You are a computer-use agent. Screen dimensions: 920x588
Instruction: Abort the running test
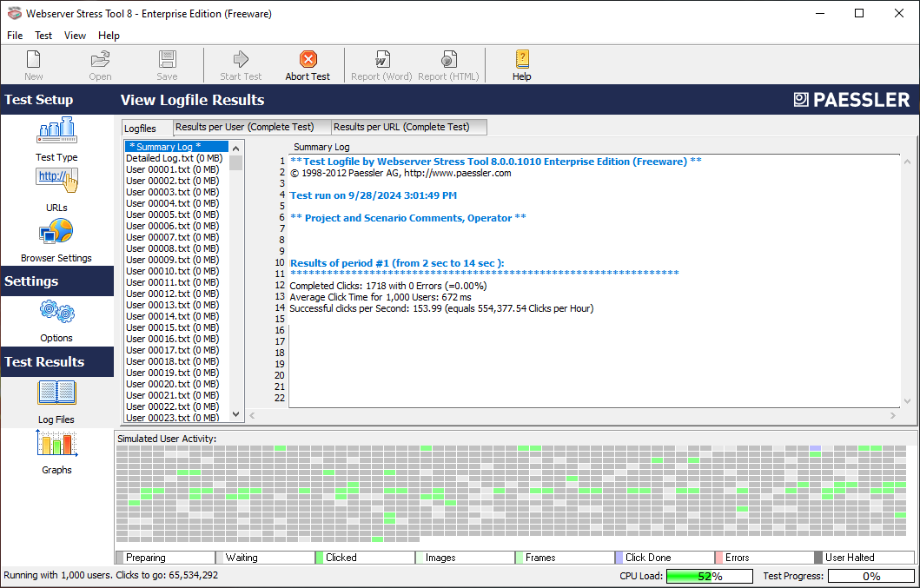click(307, 63)
